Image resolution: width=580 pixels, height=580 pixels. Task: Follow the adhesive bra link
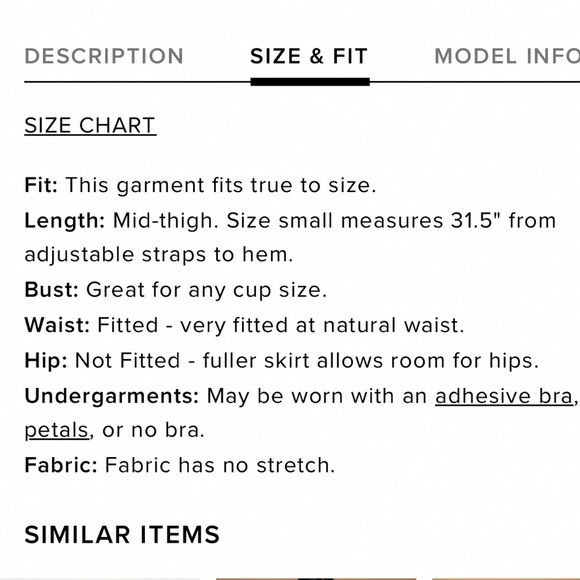504,396
